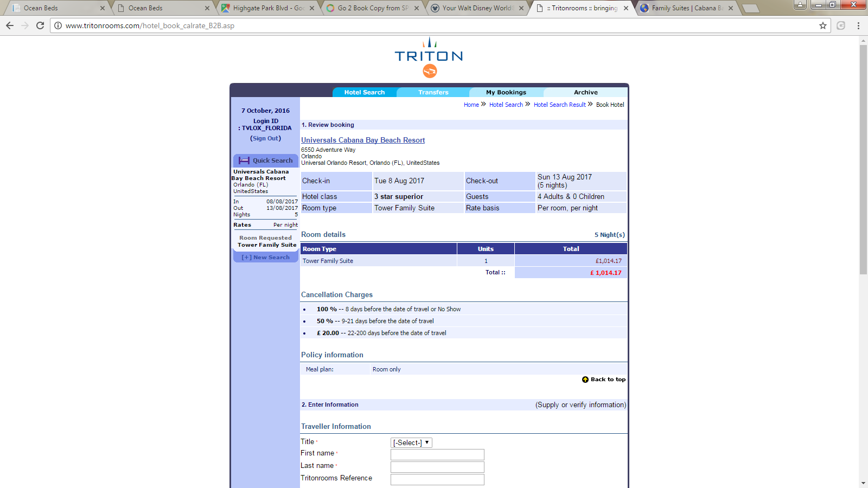Image resolution: width=868 pixels, height=488 pixels.
Task: Close the Highgate Park Blvd tab
Action: 312,8
